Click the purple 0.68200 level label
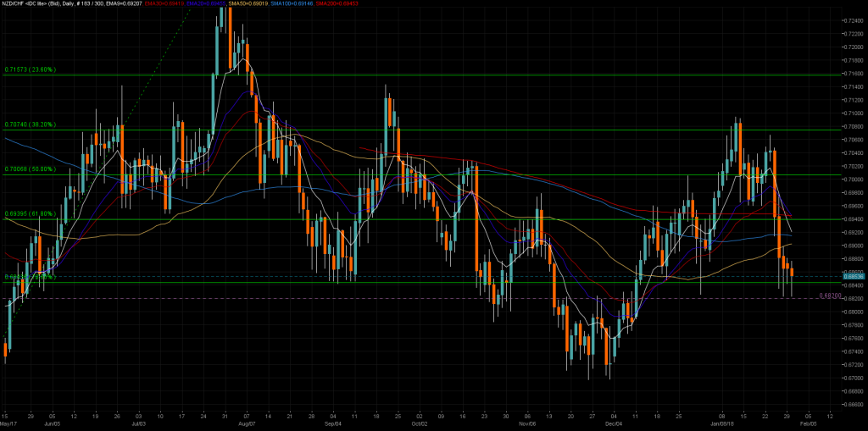The image size is (868, 431). pyautogui.click(x=831, y=296)
